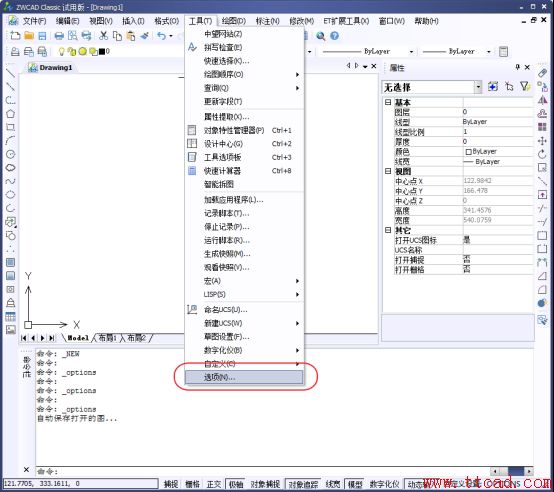Click the New file icon in toolbar
This screenshot has width=554, height=492.
click(15, 36)
